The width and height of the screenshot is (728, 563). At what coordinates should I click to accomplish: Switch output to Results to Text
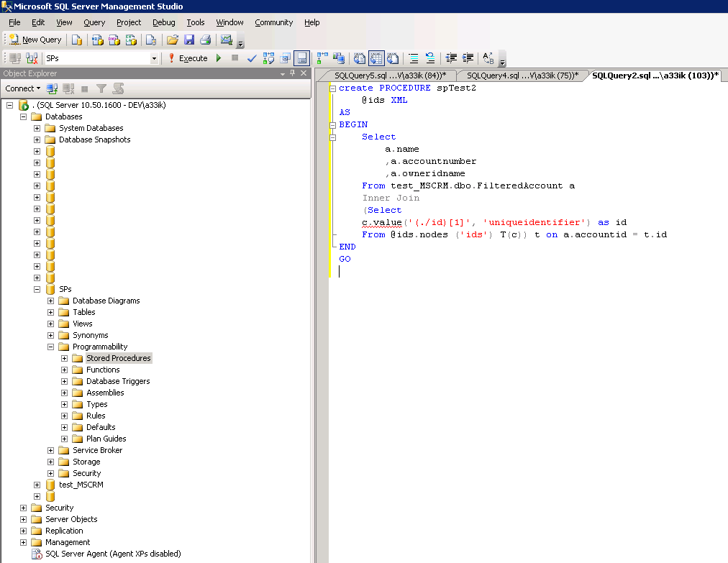pyautogui.click(x=360, y=58)
